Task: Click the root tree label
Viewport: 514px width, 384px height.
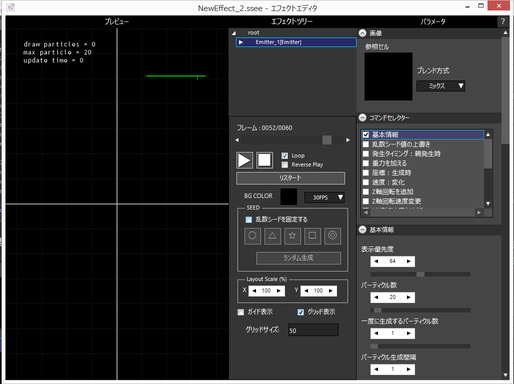Action: tap(253, 33)
